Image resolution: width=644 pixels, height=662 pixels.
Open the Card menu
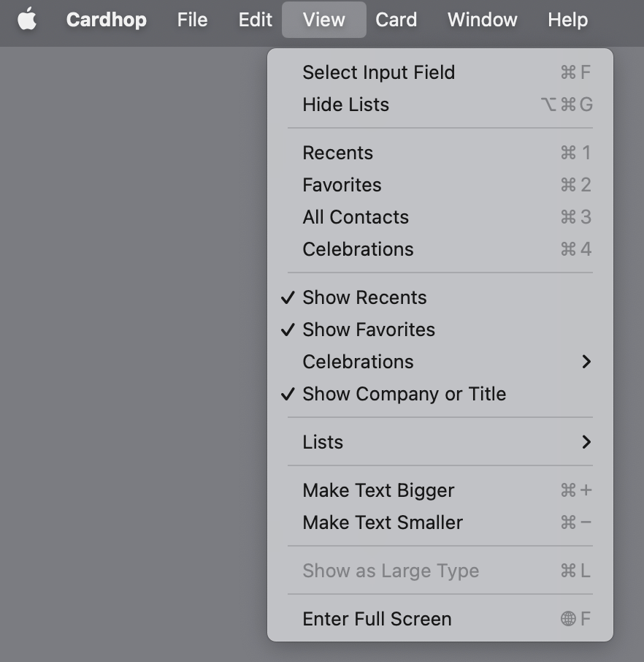(396, 20)
